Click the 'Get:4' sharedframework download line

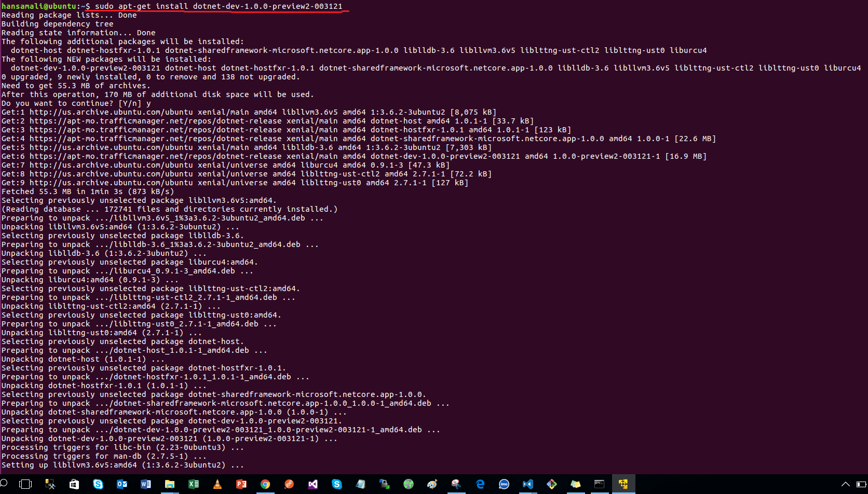click(x=359, y=139)
